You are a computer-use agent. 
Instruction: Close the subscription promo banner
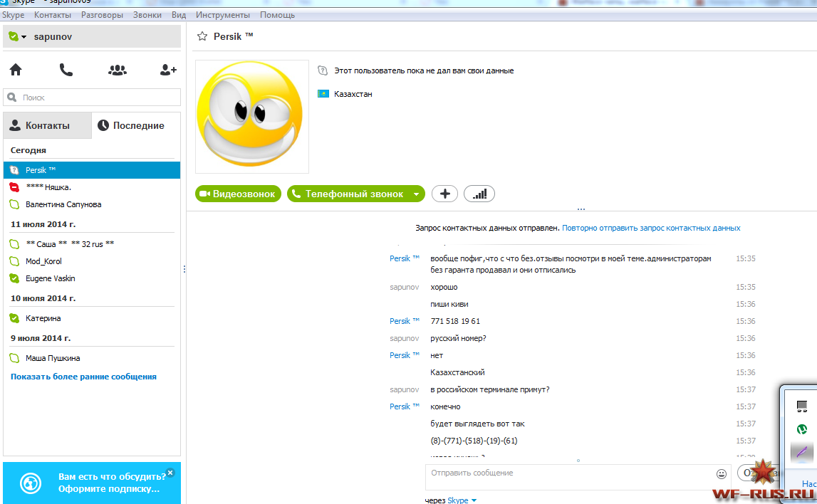point(170,473)
